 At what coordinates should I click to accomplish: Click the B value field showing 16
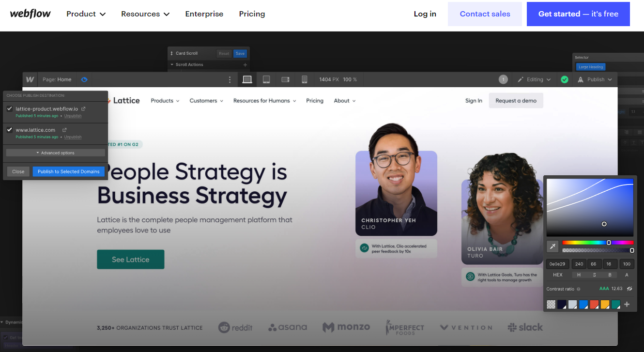point(609,264)
